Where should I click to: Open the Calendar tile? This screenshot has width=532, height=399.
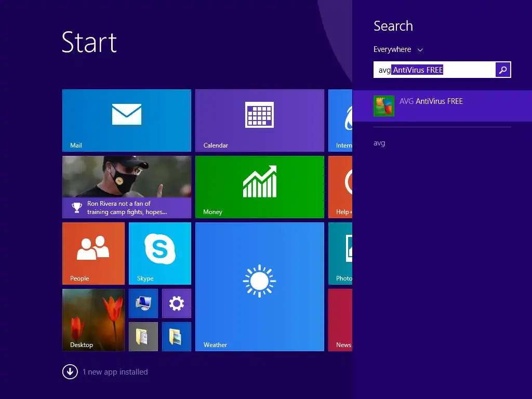(x=260, y=121)
